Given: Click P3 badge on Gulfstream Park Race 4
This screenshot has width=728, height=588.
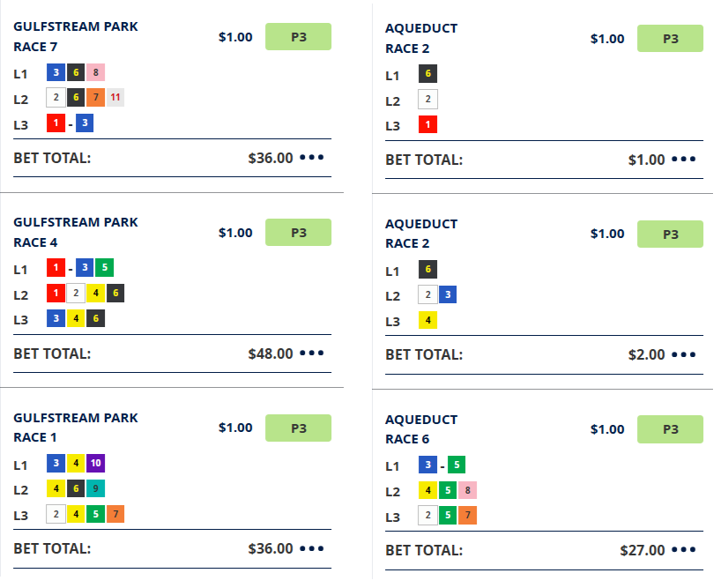Looking at the screenshot, I should 298,233.
